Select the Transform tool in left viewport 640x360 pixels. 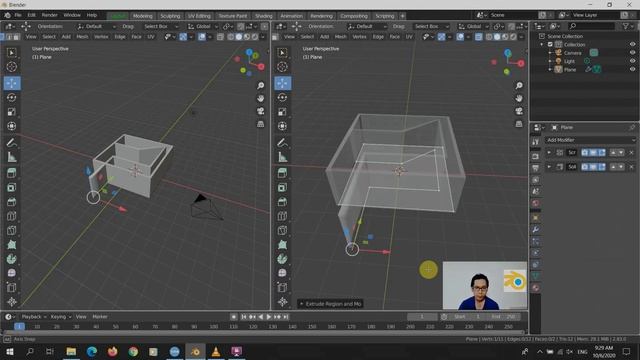[x=11, y=126]
